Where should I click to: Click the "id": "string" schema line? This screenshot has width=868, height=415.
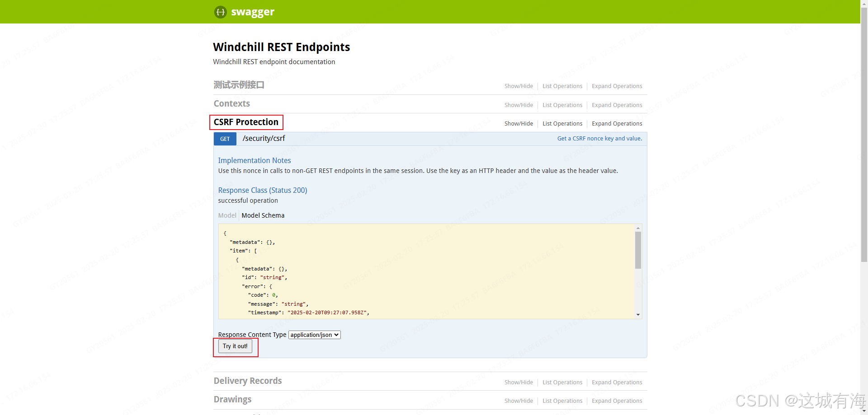(x=264, y=277)
